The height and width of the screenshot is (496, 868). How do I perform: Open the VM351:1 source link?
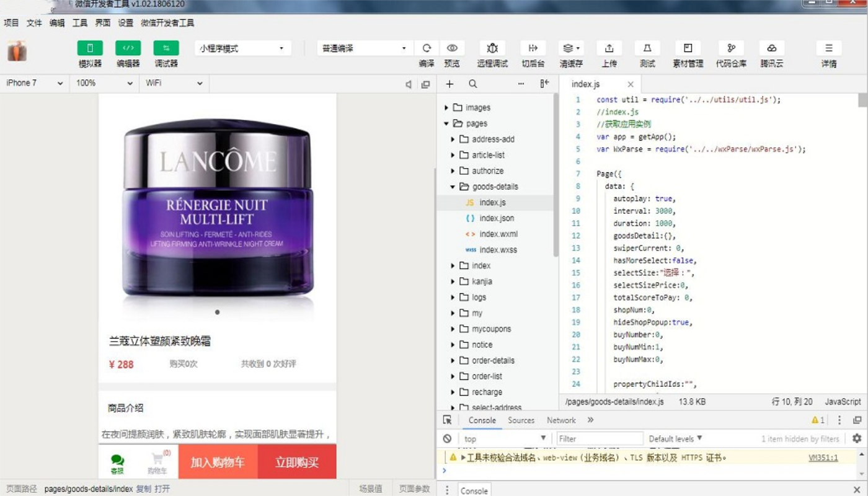(823, 458)
